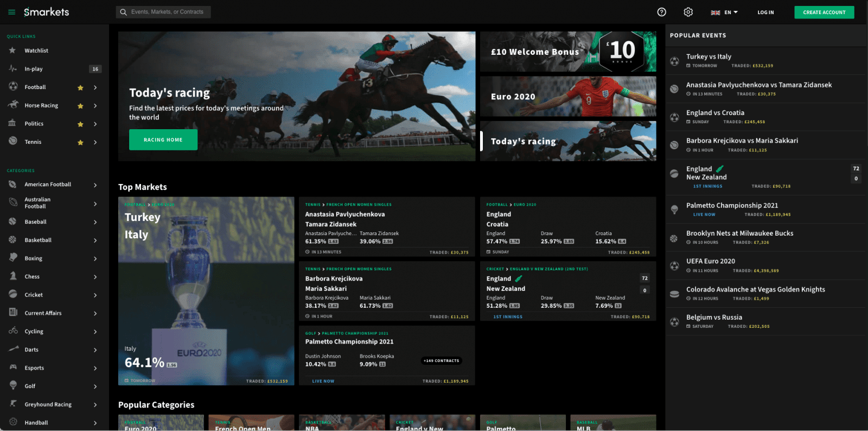Open the EN language dropdown
Viewport: 868px width, 431px height.
724,12
